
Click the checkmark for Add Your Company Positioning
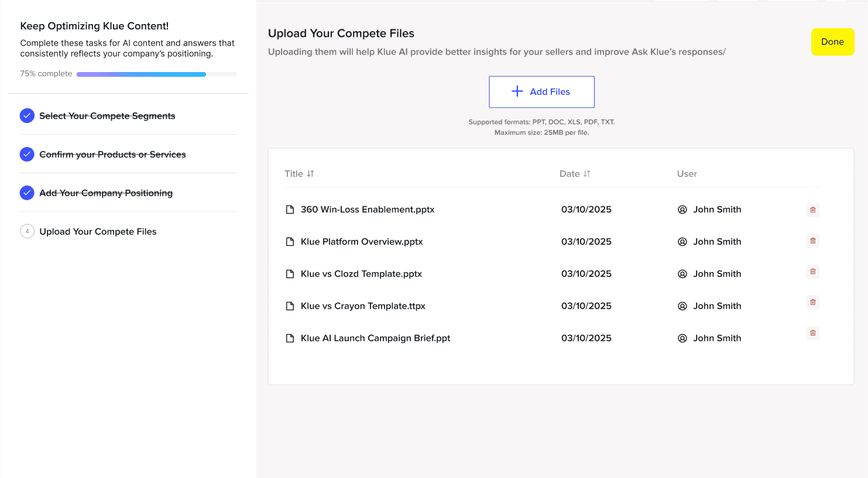pyautogui.click(x=27, y=193)
